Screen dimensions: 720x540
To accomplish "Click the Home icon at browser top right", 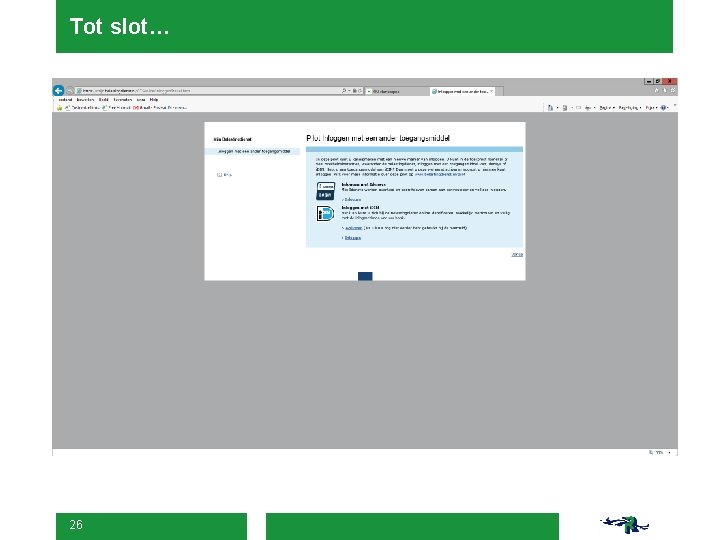I will click(657, 90).
